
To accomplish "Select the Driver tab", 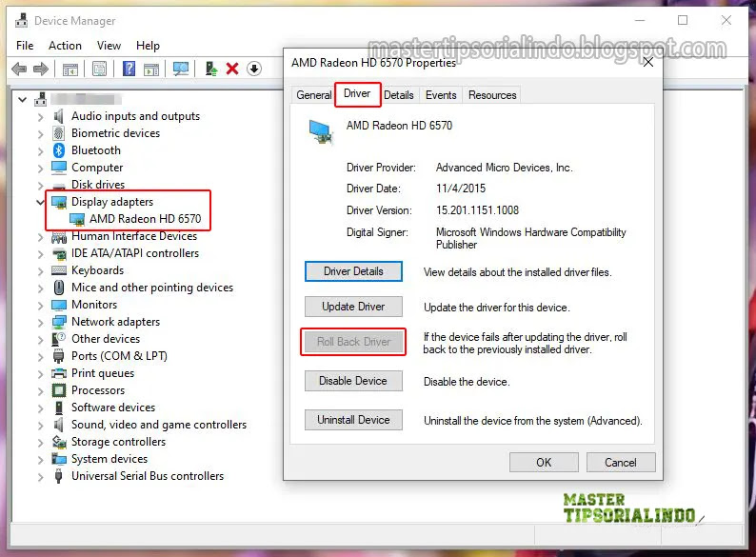I will [x=357, y=93].
